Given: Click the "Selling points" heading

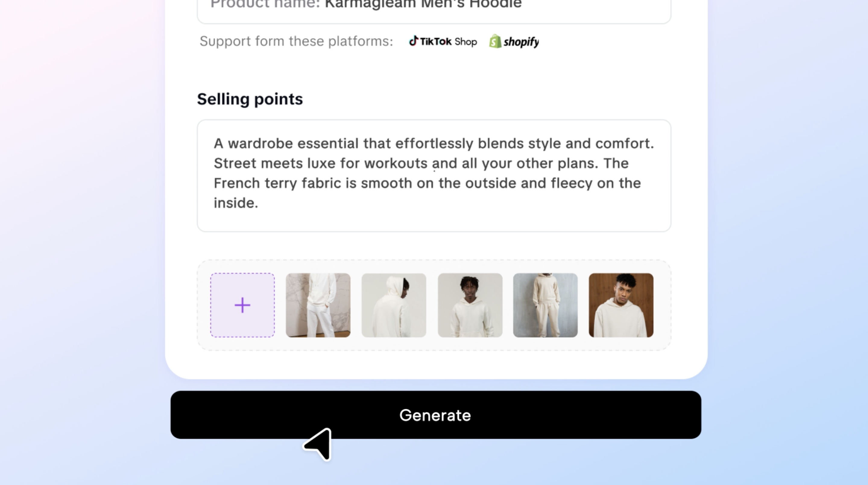Looking at the screenshot, I should coord(250,99).
